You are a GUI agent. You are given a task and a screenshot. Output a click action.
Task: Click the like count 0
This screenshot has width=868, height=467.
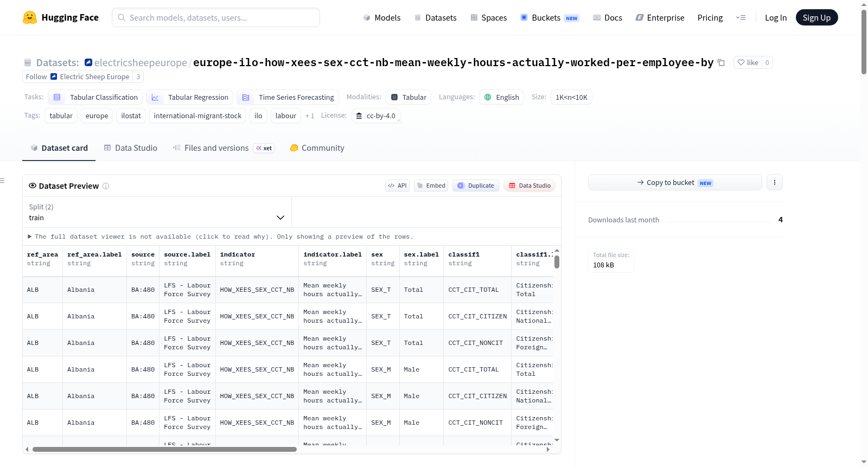click(767, 62)
